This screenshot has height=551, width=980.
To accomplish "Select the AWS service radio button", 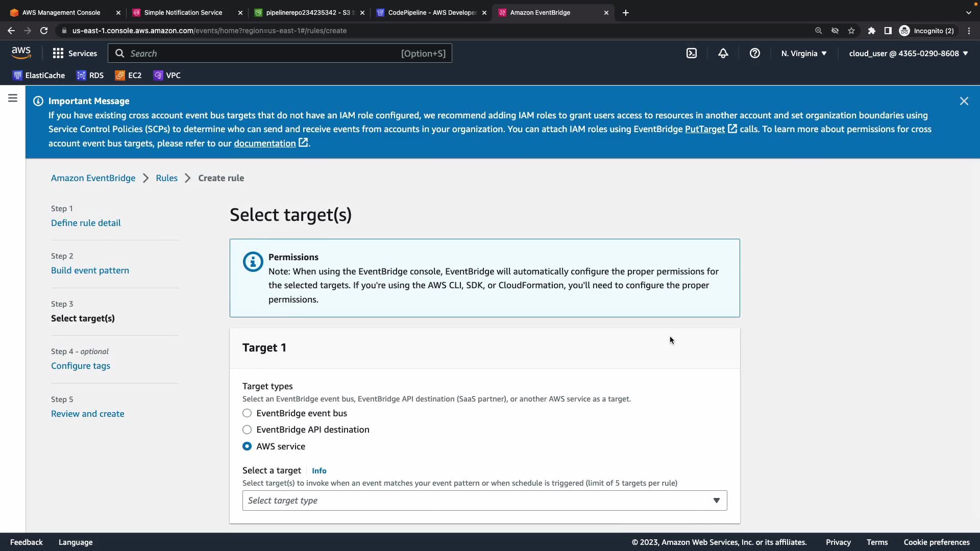I will pyautogui.click(x=247, y=446).
